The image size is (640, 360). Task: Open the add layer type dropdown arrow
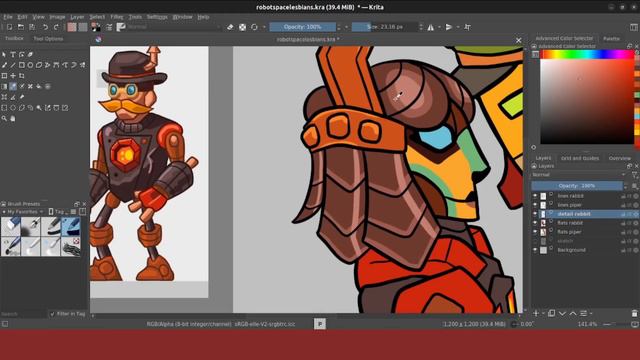(543, 313)
